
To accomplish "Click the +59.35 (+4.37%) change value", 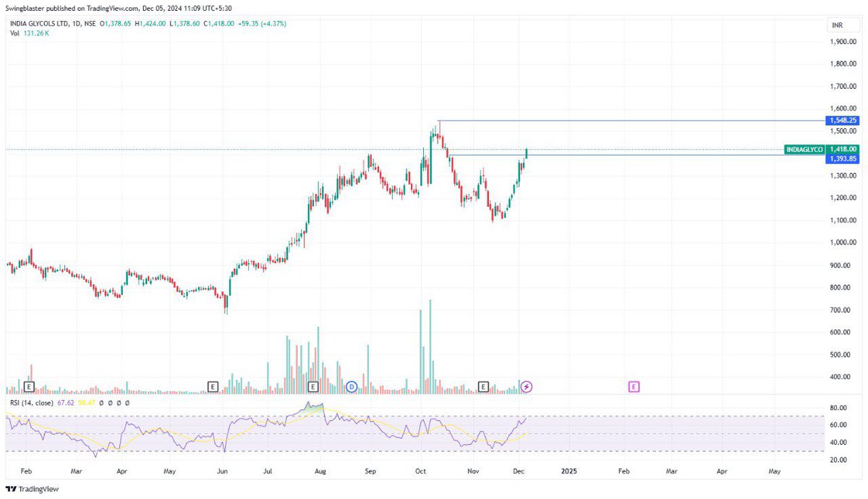I will point(263,24).
